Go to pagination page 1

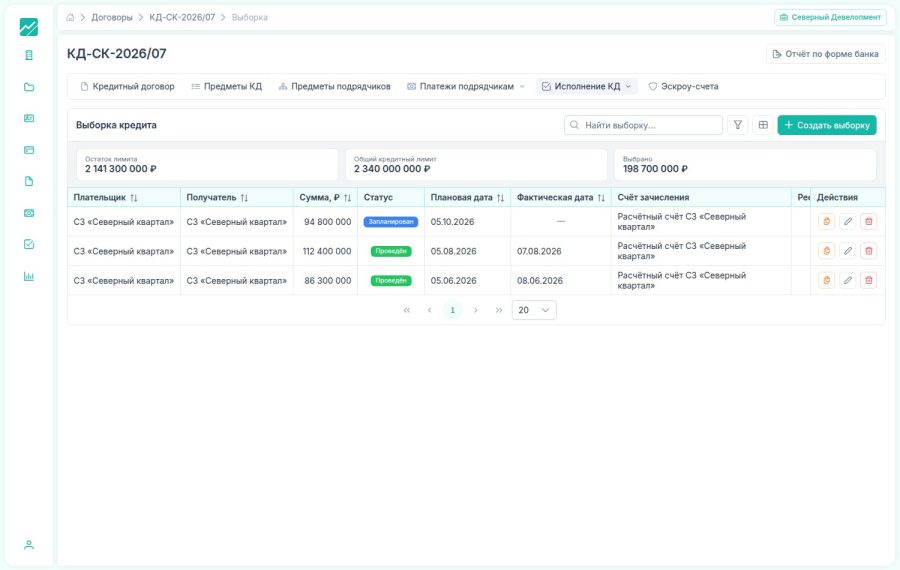tap(452, 310)
